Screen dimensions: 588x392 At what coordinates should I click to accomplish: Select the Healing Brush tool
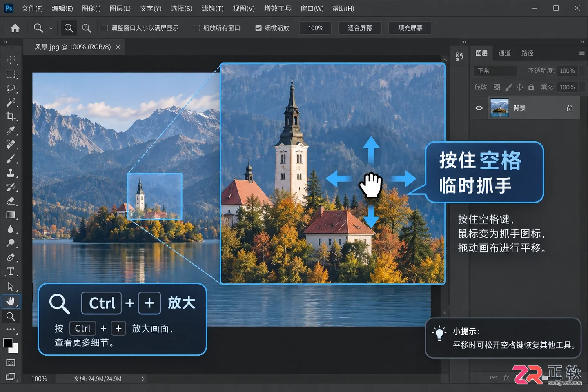(11, 145)
